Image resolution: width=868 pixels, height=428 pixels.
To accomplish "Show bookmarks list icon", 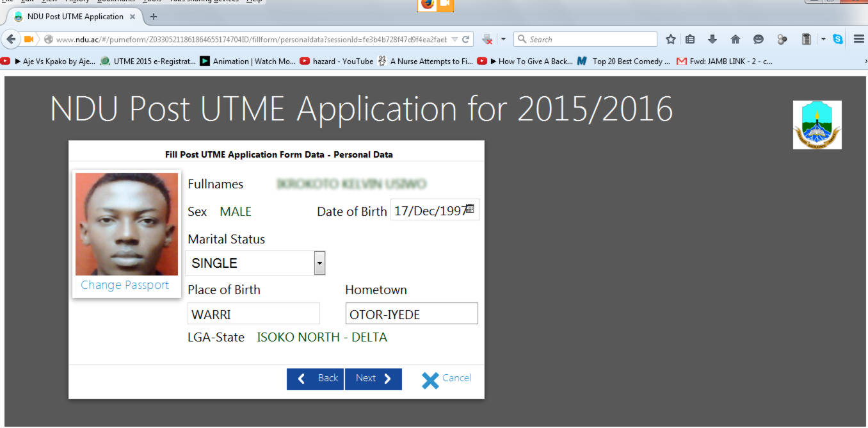I will pyautogui.click(x=690, y=39).
